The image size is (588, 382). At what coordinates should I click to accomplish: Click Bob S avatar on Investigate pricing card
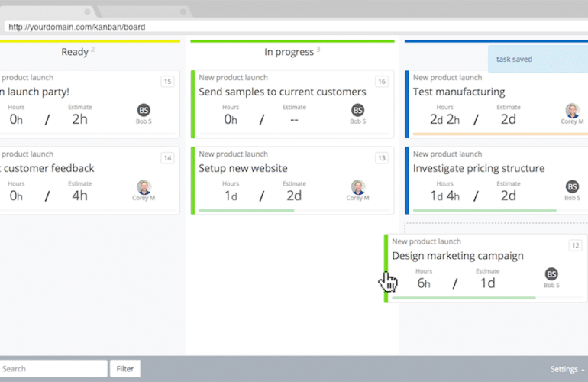point(572,187)
